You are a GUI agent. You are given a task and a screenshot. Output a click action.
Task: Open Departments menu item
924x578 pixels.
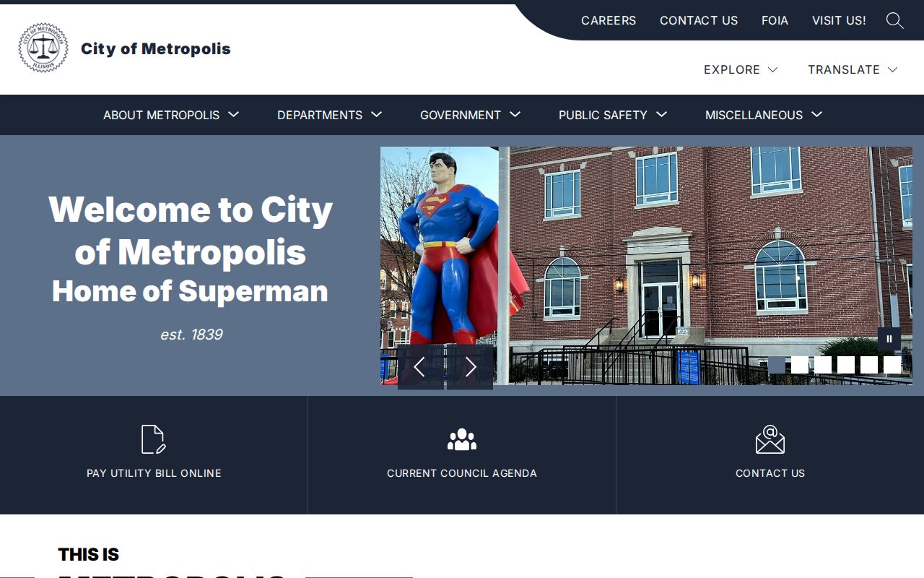(320, 115)
